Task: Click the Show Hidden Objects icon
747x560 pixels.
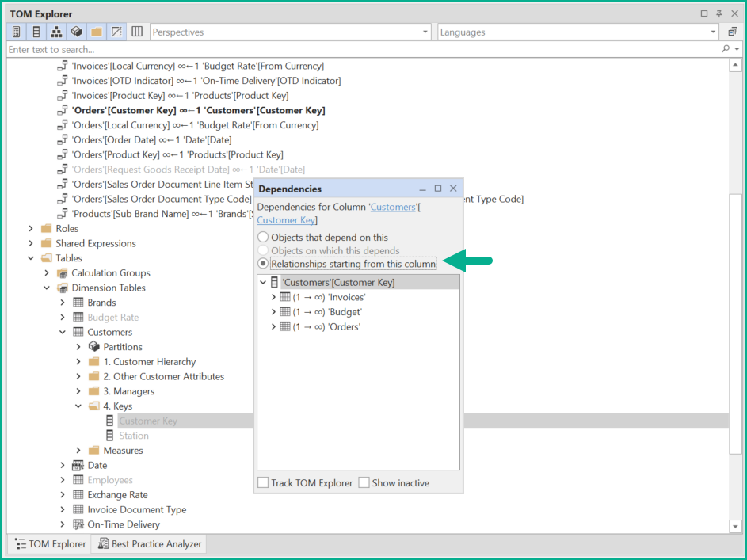Action: [x=116, y=32]
